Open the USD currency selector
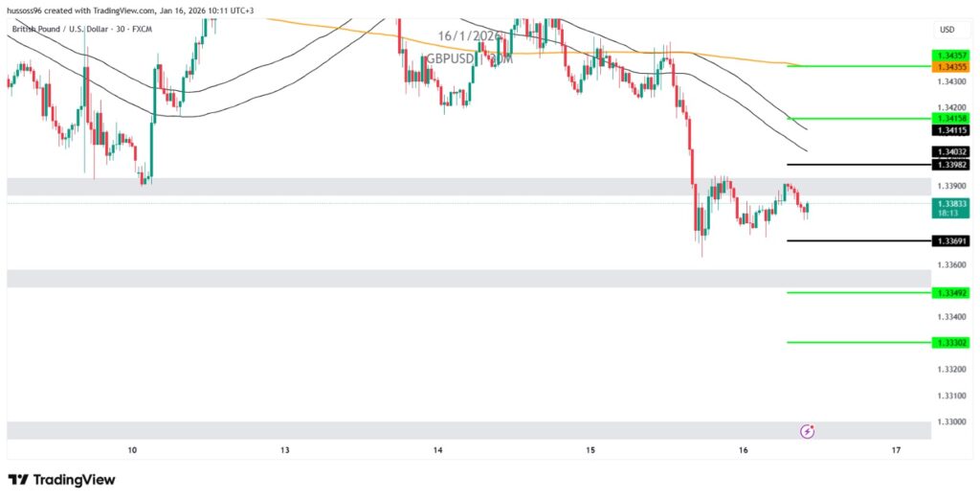This screenshot has height=500, width=980. click(947, 30)
